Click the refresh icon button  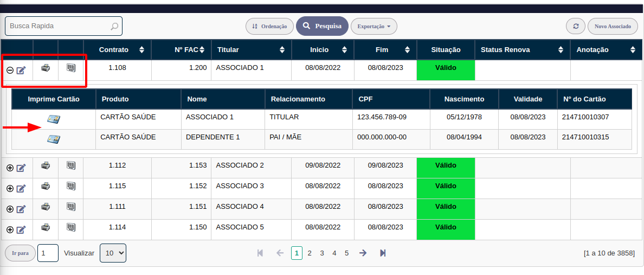(575, 26)
